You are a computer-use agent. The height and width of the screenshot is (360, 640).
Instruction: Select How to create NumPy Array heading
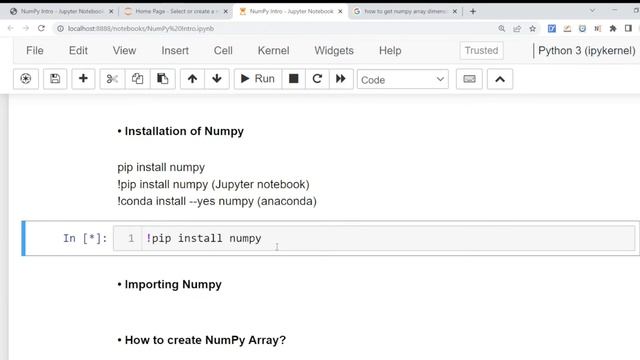205,340
